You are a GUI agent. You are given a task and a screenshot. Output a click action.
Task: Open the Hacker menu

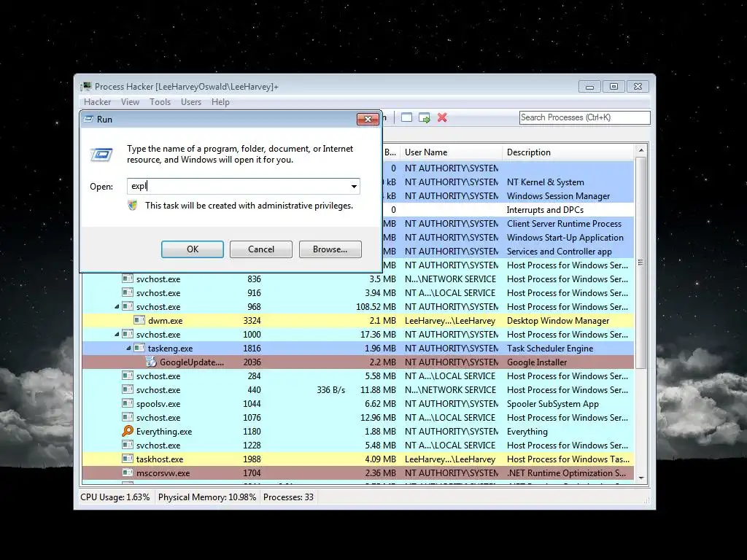tap(97, 102)
